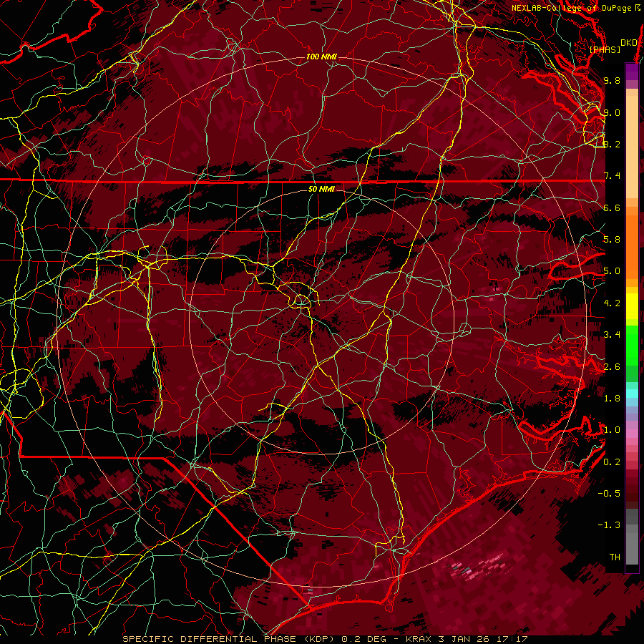The width and height of the screenshot is (644, 644).
Task: Pick the purple band atop the color scale
Action: tap(632, 72)
